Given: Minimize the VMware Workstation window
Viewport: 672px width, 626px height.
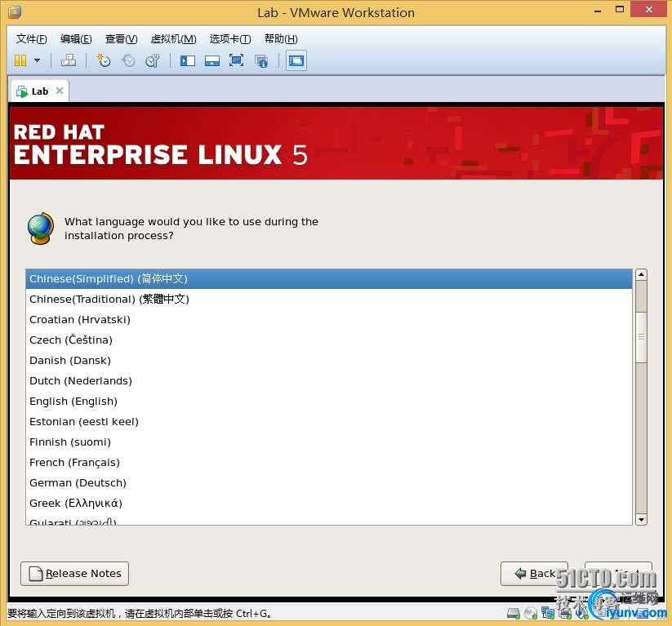Looking at the screenshot, I should click(598, 11).
